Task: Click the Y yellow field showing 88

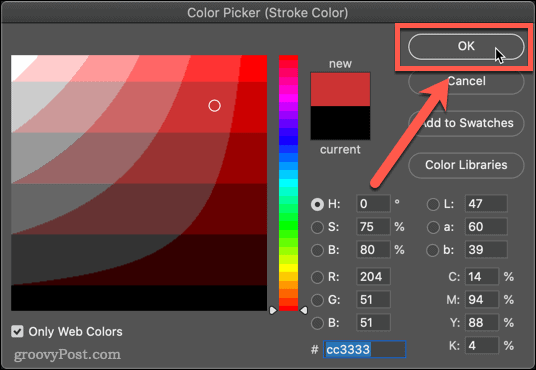Action: (x=481, y=322)
